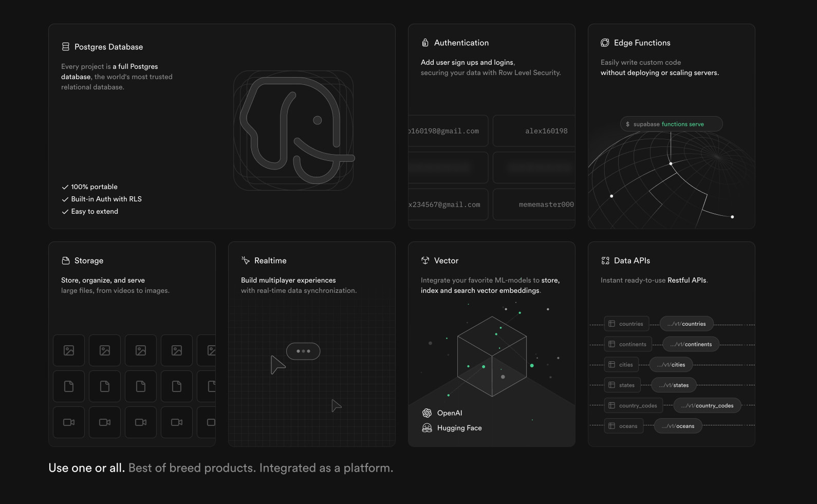Viewport: 817px width, 504px height.
Task: Click the Use one or all heading
Action: coord(86,468)
